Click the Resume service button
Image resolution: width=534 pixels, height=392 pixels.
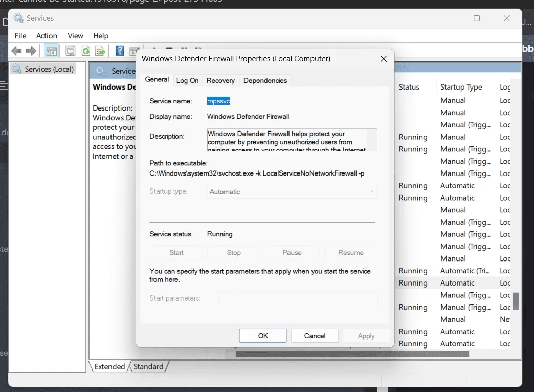pyautogui.click(x=351, y=253)
